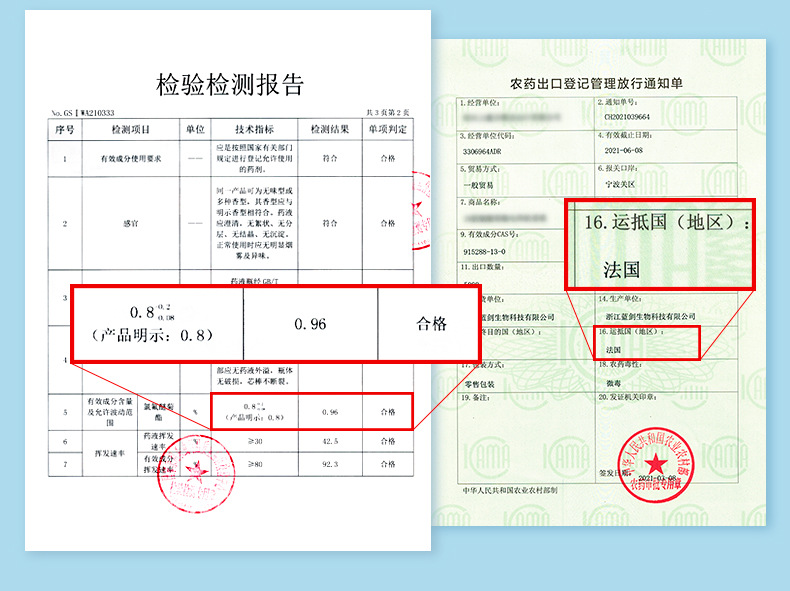The image size is (790, 591).
Task: Click the 42.5 result value
Action: tap(330, 441)
